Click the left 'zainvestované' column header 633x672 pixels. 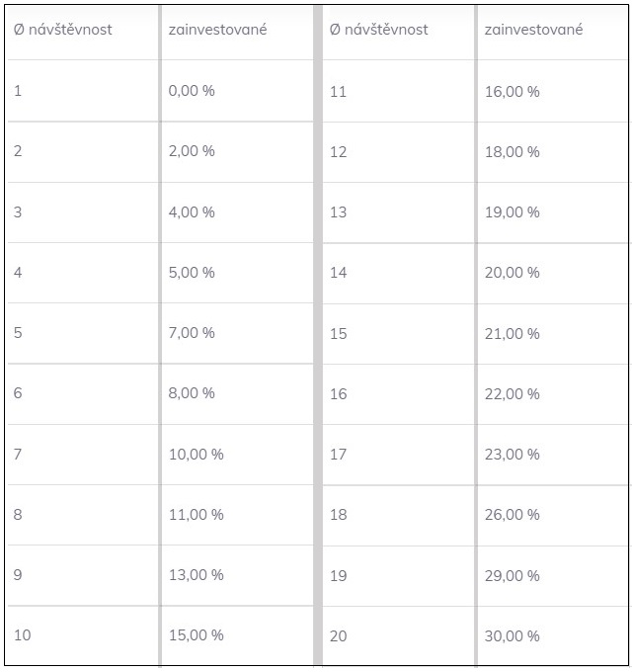(x=217, y=30)
